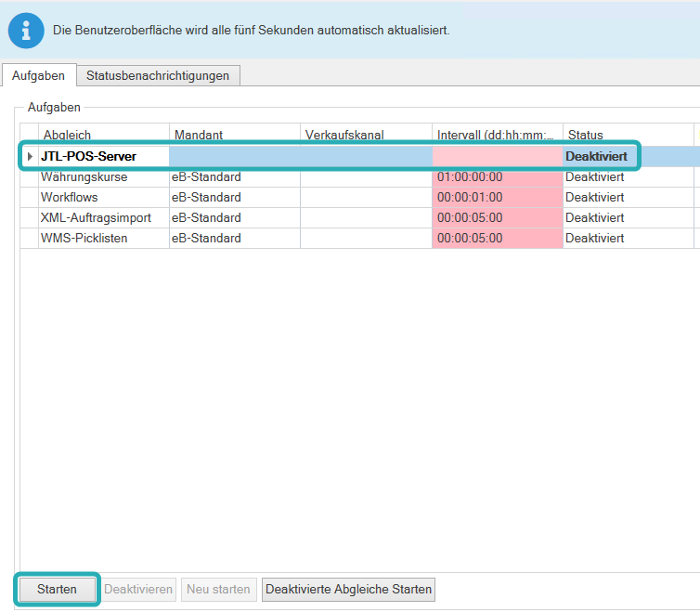
Task: Click the Neu starten button
Action: point(219,589)
